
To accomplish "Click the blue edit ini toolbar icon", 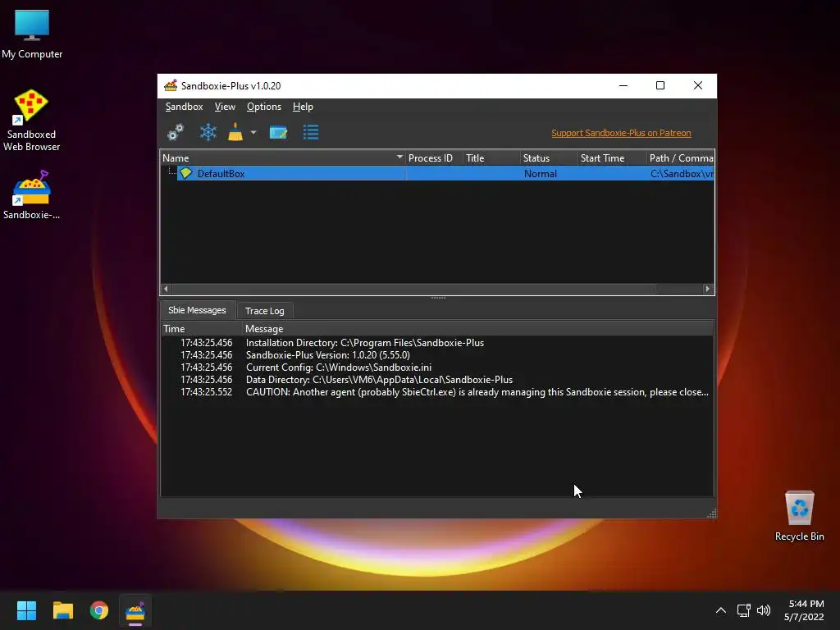I will click(278, 132).
